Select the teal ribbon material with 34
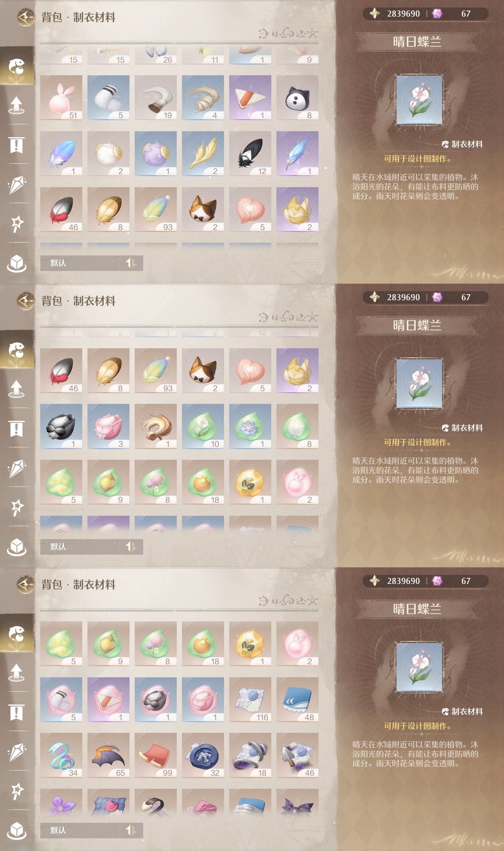Viewport: 504px width, 851px height. 61,755
